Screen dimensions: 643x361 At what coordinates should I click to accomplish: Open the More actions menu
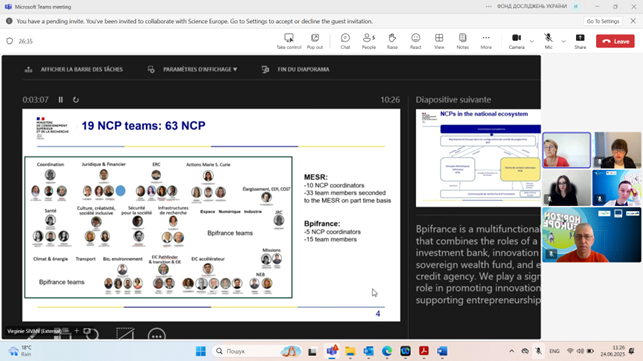(x=486, y=41)
